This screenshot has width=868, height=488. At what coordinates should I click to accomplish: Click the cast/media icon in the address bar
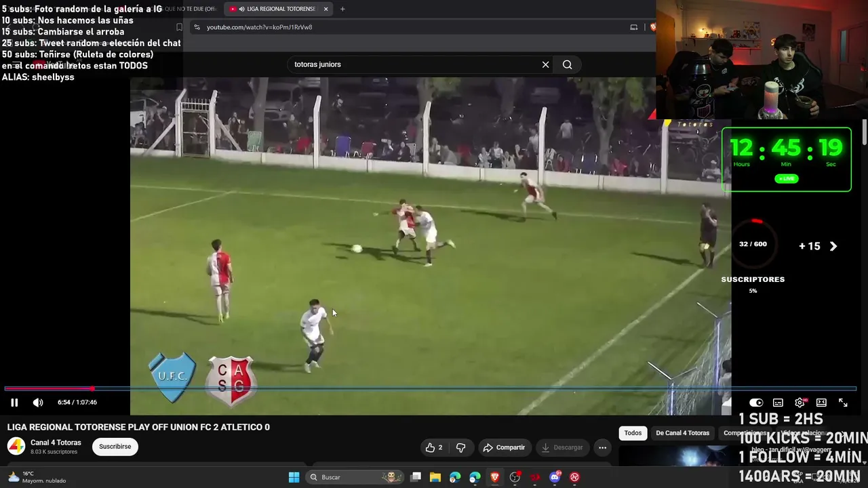634,27
